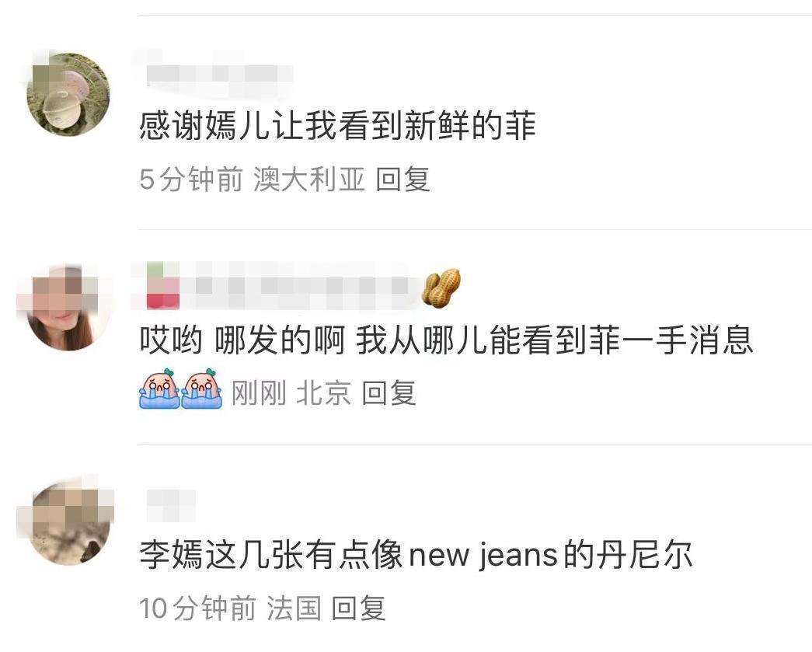Click the peanut badge icon beside username
812x652 pixels.
[x=441, y=288]
